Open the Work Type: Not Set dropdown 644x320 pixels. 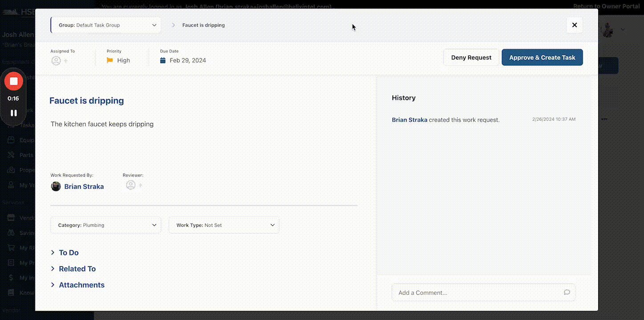pos(224,225)
